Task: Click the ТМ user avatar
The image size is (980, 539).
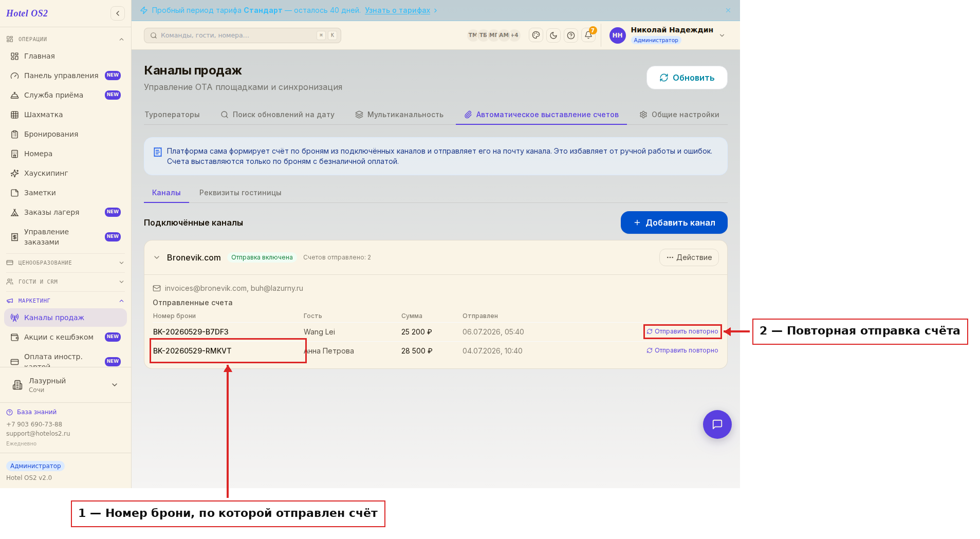Action: coord(472,35)
